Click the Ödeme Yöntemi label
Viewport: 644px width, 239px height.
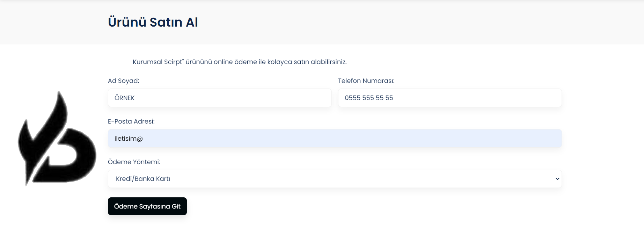(134, 162)
